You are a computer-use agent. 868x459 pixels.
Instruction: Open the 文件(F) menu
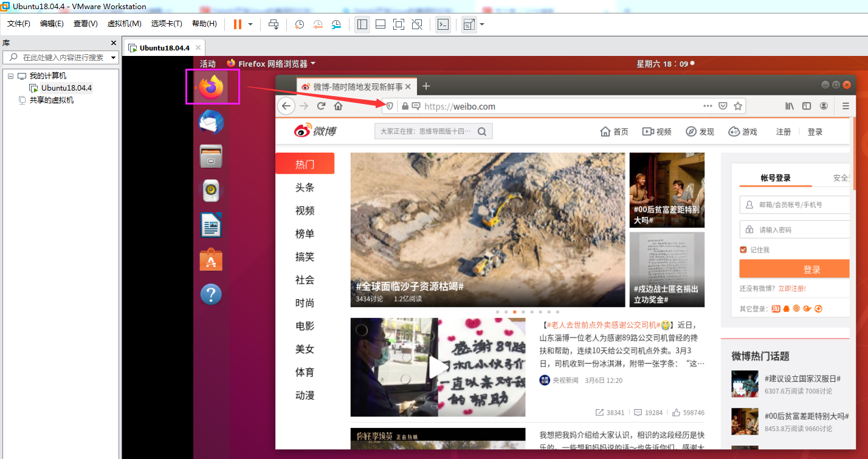19,24
